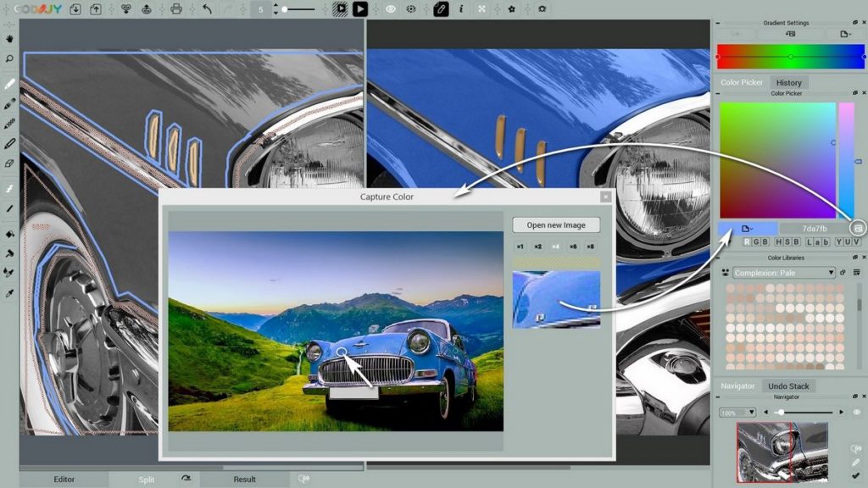Select the x2 zoom level option
868x488 pixels.
pyautogui.click(x=537, y=247)
